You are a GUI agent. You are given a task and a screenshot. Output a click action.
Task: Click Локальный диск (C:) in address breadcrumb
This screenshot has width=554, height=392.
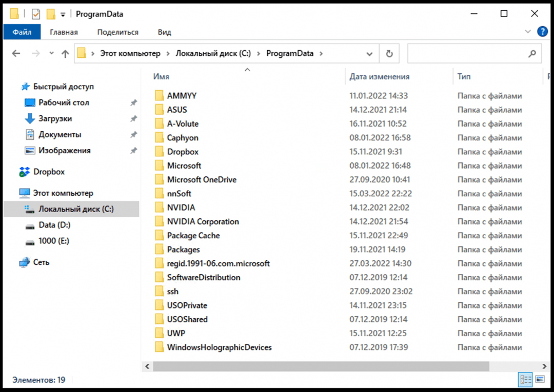click(213, 54)
